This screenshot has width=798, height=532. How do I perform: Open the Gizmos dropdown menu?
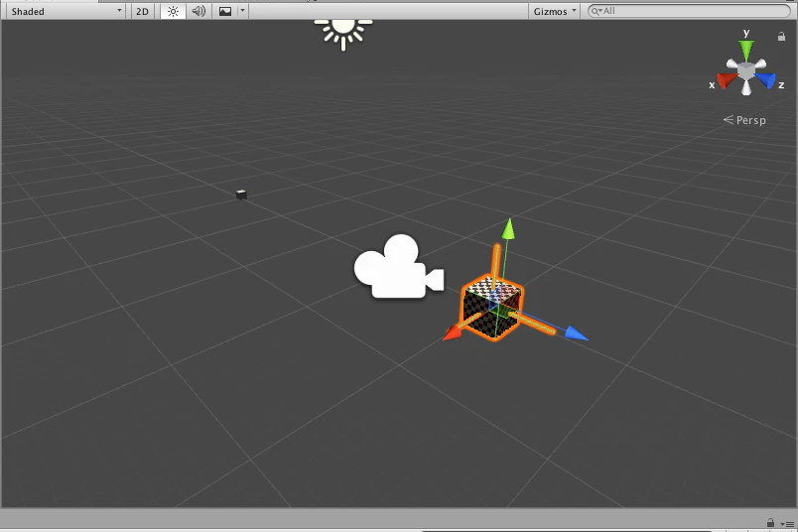tap(555, 11)
